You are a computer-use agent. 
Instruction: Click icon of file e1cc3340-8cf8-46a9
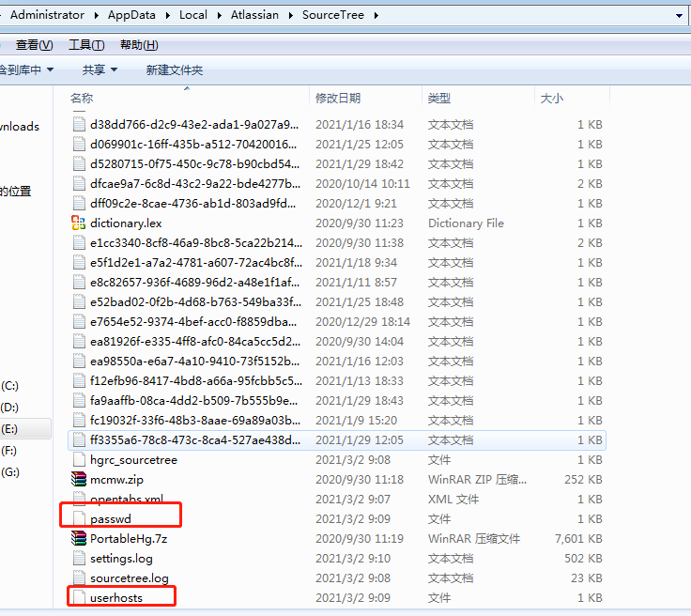coord(79,243)
